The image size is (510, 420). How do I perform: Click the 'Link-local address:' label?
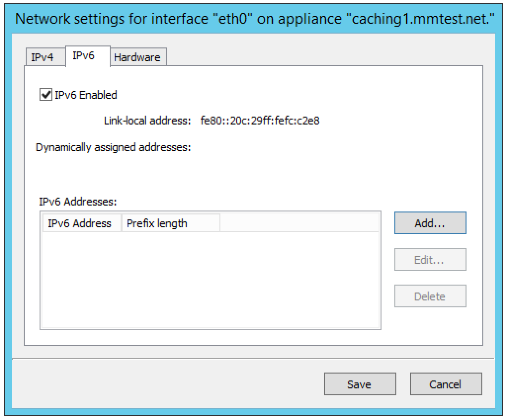click(147, 121)
